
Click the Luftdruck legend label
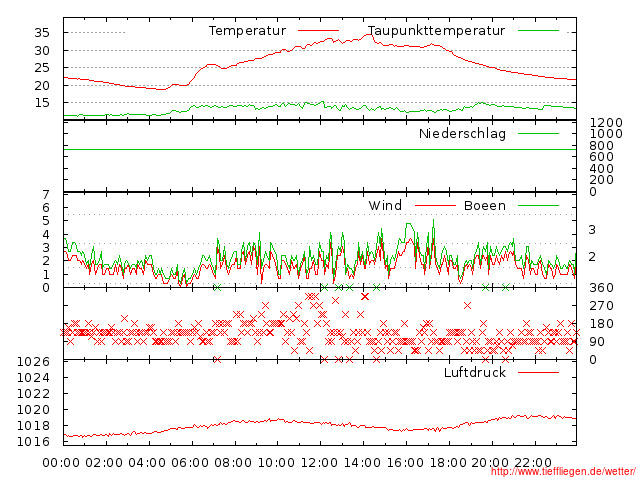(475, 373)
